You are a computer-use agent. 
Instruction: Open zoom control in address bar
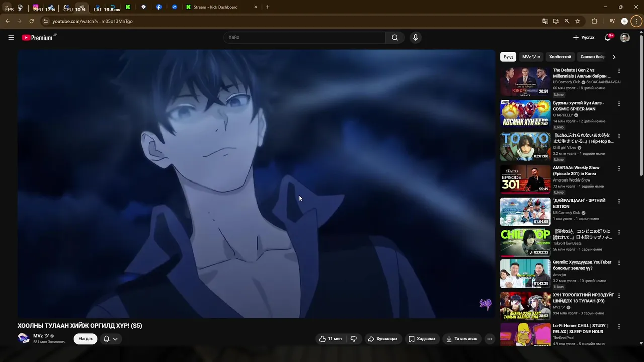point(567,21)
